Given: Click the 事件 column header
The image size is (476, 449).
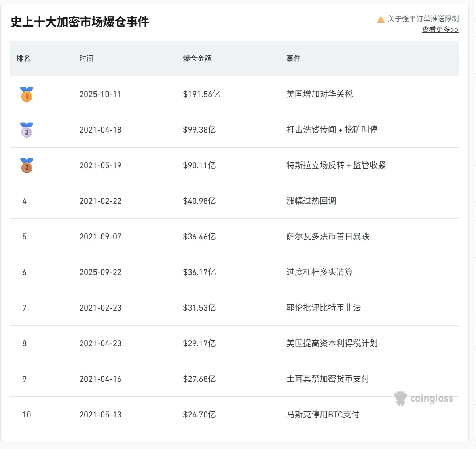Looking at the screenshot, I should click(x=294, y=59).
